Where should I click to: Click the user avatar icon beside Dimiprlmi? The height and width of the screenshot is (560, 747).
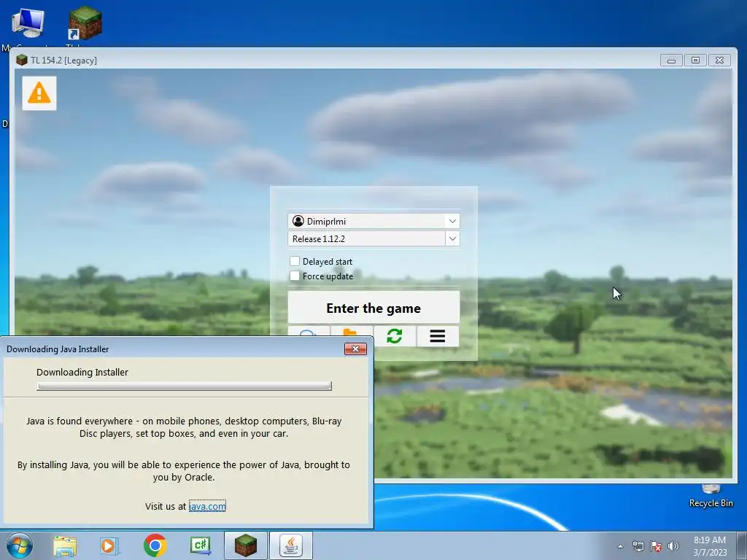coord(298,221)
